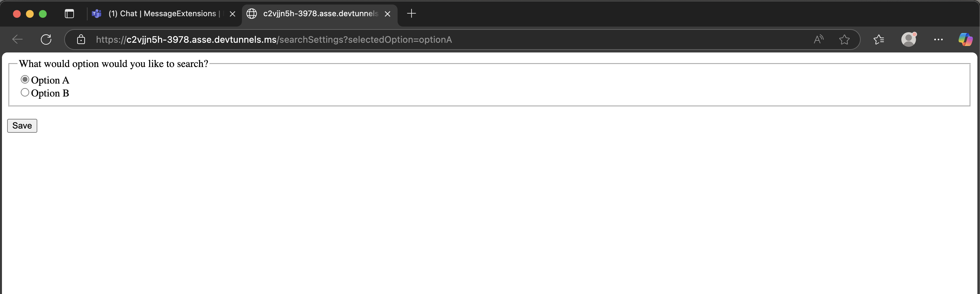Click the red window close button
The width and height of the screenshot is (980, 294).
coord(17,14)
